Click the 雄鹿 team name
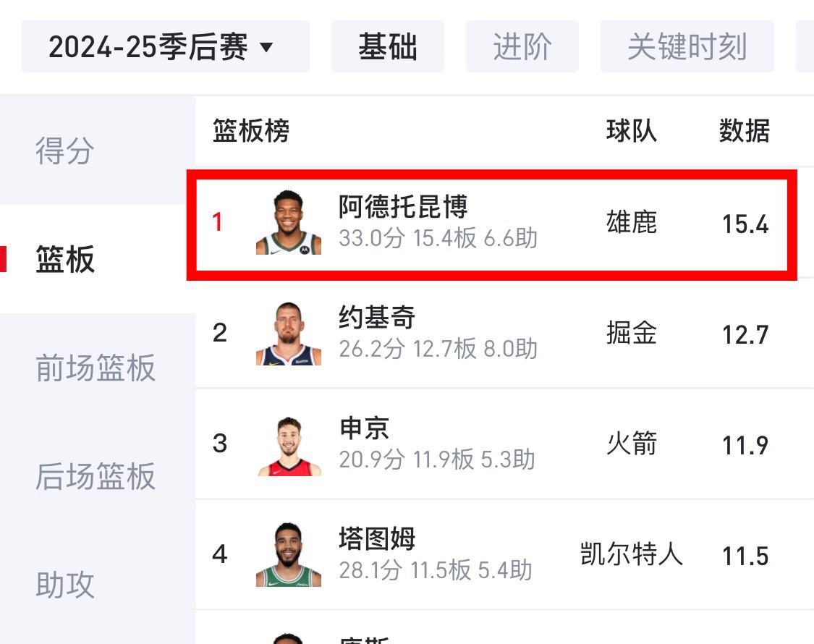This screenshot has height=644, width=814. pos(631,222)
